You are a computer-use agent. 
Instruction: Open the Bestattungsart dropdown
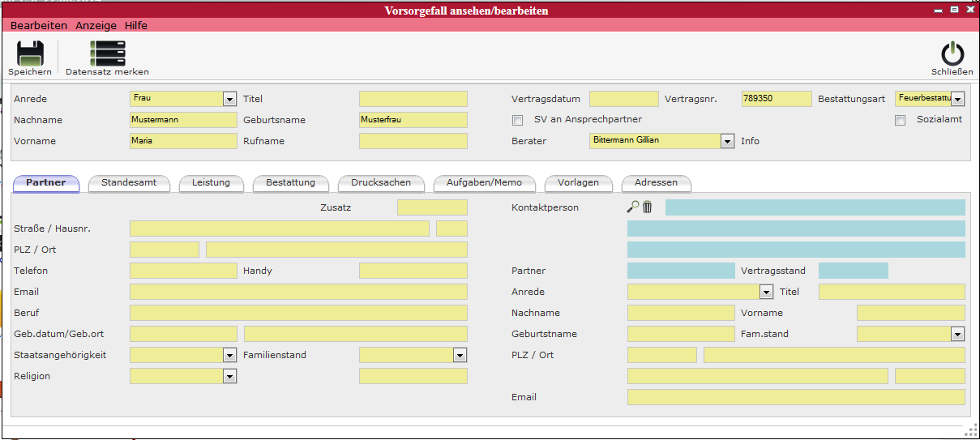click(957, 99)
